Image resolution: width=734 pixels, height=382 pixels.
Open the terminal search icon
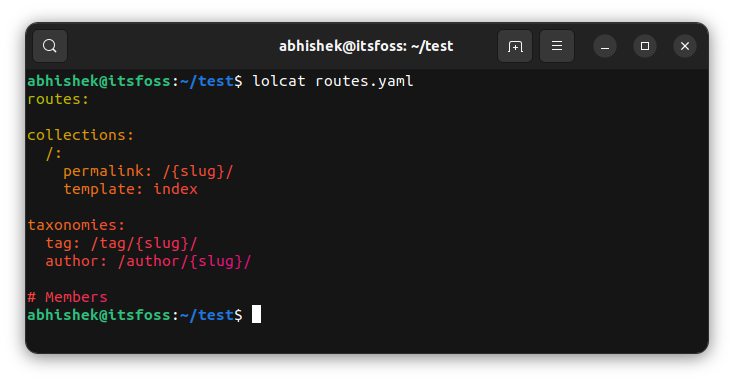50,46
